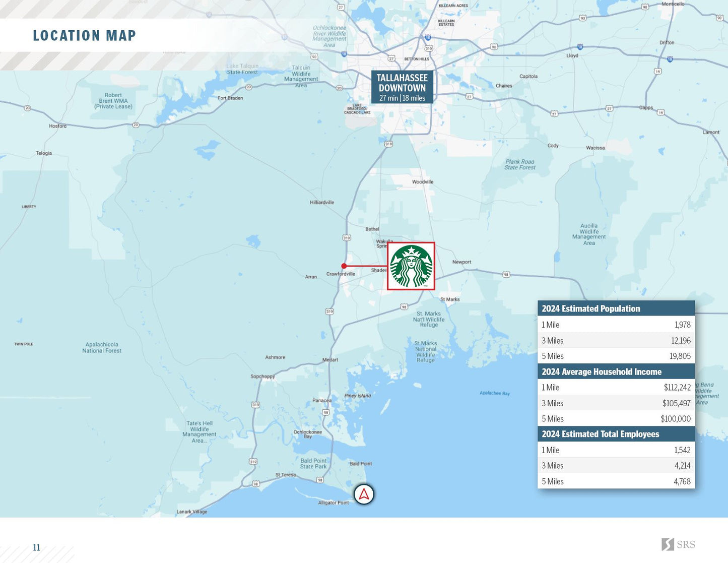The image size is (728, 563).
Task: Select the 4,768 employees value
Action: coord(682,481)
